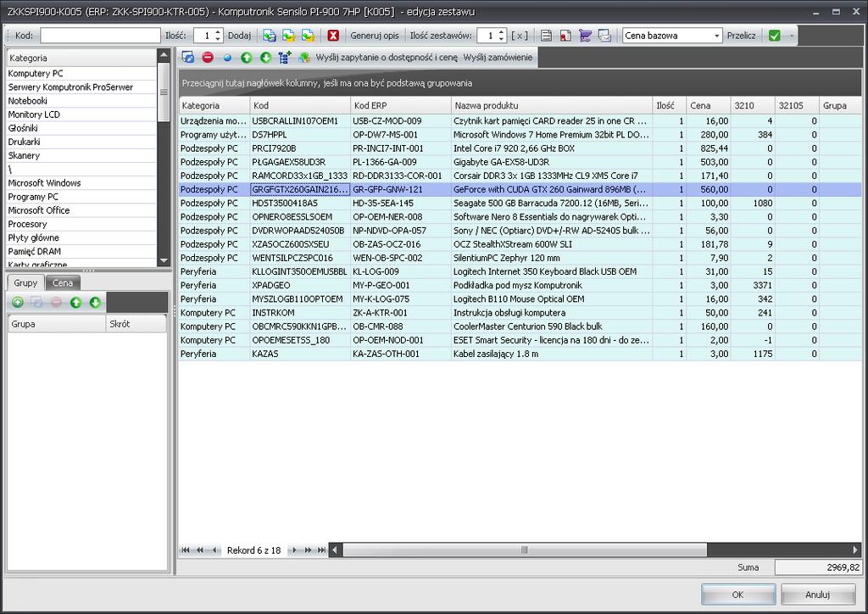This screenshot has height=614, width=868.
Task: Click the category list scroll-down arrow
Action: (x=164, y=260)
